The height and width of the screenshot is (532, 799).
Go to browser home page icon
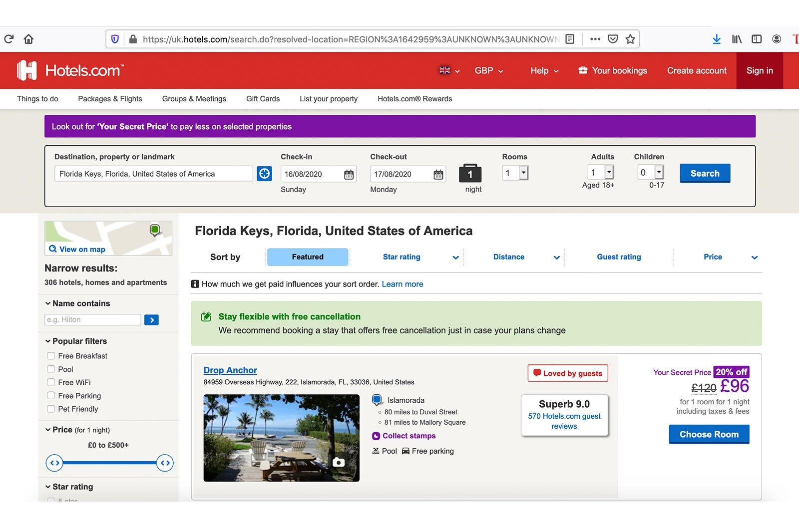28,39
